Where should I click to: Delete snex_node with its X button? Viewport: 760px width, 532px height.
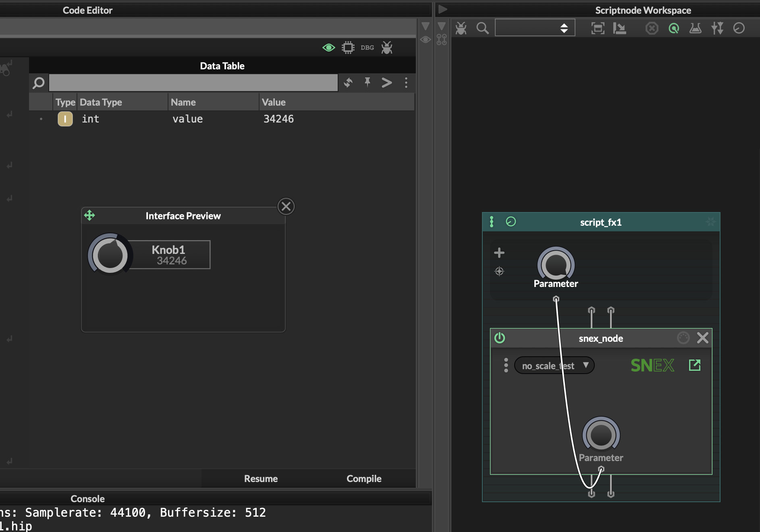pos(703,338)
